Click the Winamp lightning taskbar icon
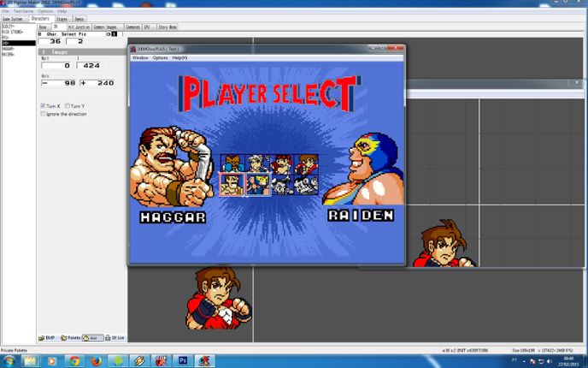 tap(139, 361)
